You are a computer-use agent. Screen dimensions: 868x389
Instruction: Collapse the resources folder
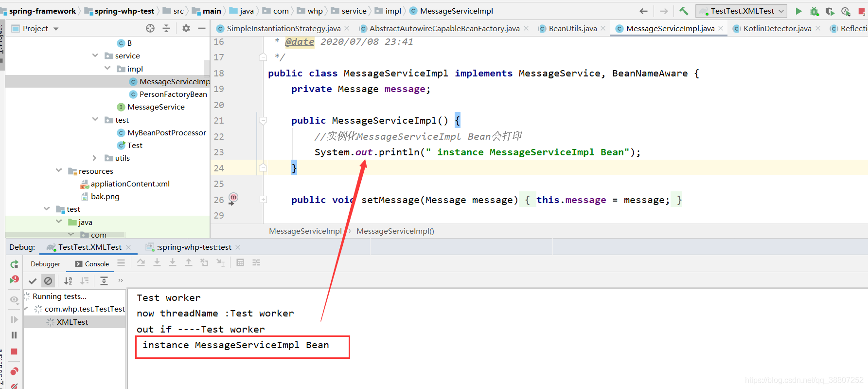[59, 170]
